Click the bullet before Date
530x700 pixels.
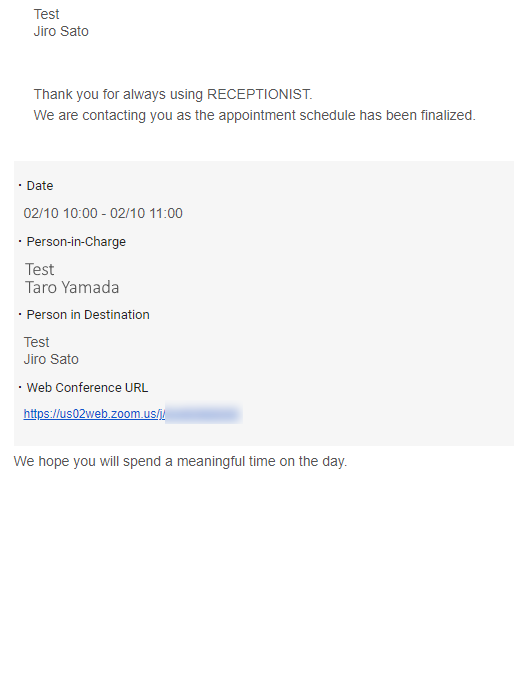coord(20,185)
